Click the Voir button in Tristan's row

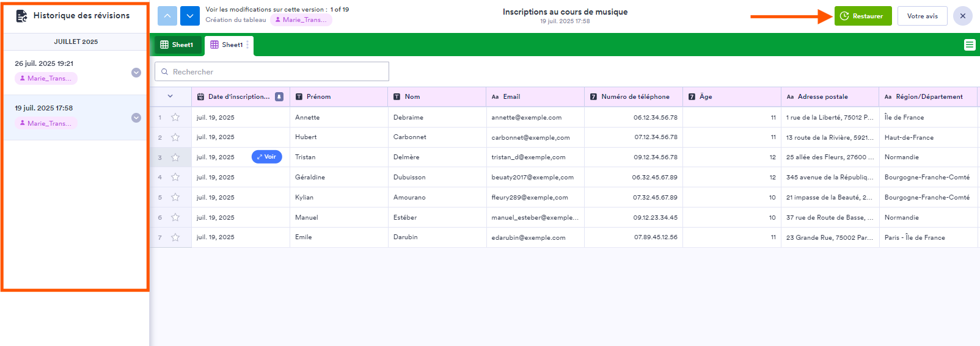[x=267, y=157]
